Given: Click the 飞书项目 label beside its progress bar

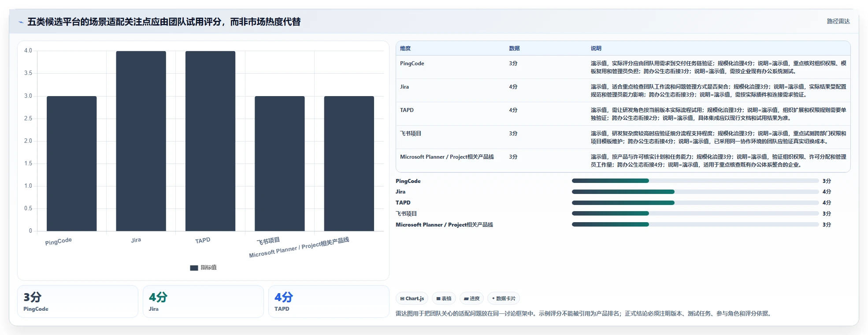Looking at the screenshot, I should tap(406, 214).
